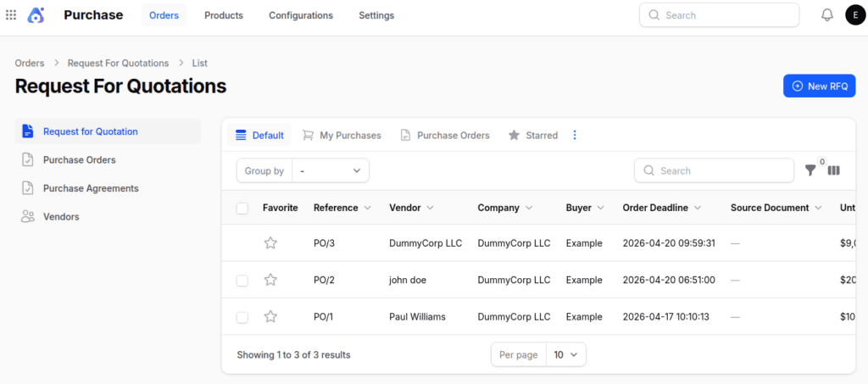Click the Request for Quotation sidebar icon
The height and width of the screenshot is (384, 868).
coord(28,131)
